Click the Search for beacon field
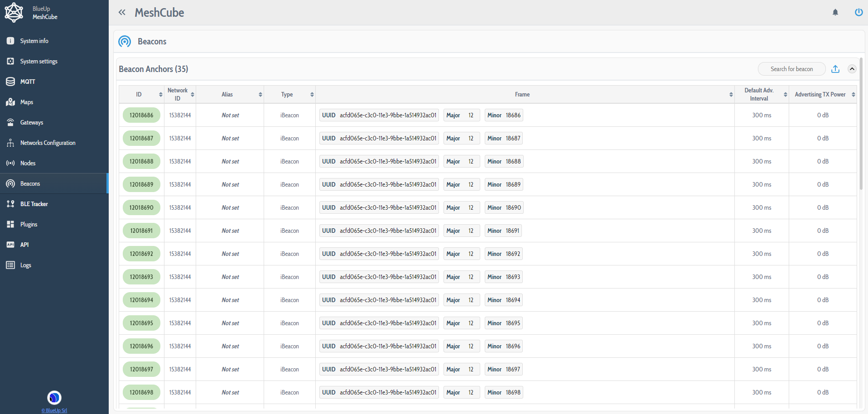Viewport: 868px width, 414px height. [x=791, y=69]
